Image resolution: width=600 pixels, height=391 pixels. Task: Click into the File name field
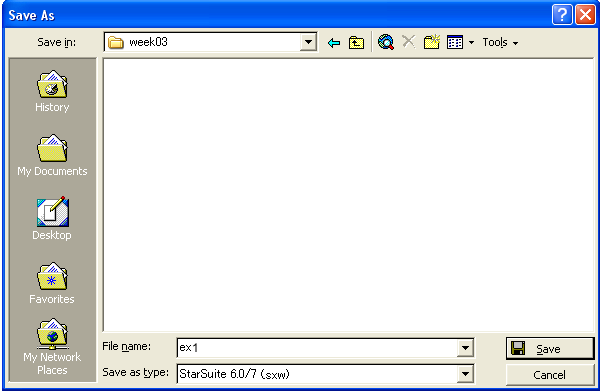317,348
